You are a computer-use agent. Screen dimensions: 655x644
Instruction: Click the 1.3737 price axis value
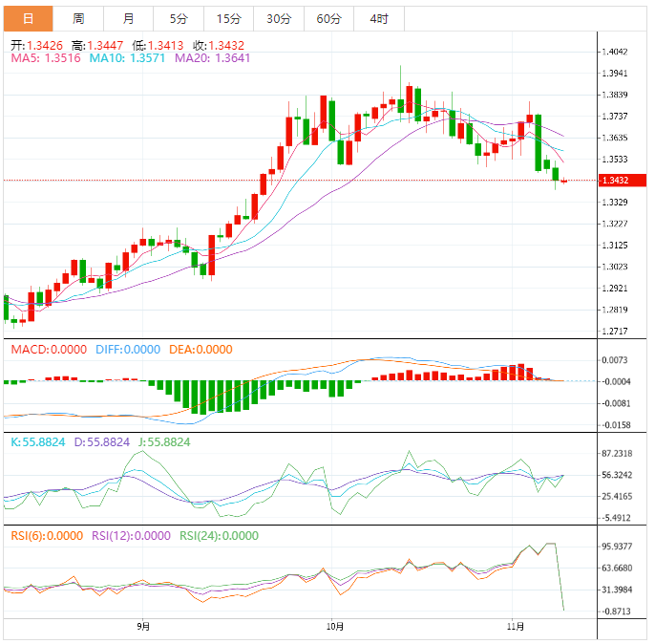pos(615,117)
